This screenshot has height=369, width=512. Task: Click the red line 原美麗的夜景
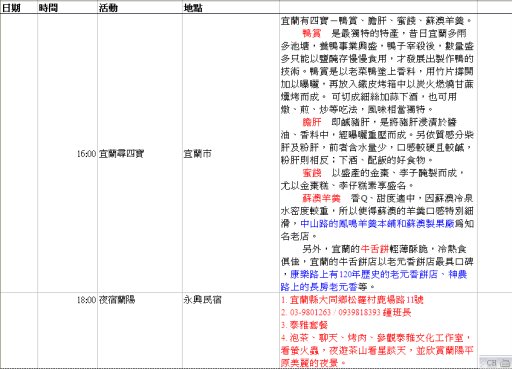tap(314, 363)
